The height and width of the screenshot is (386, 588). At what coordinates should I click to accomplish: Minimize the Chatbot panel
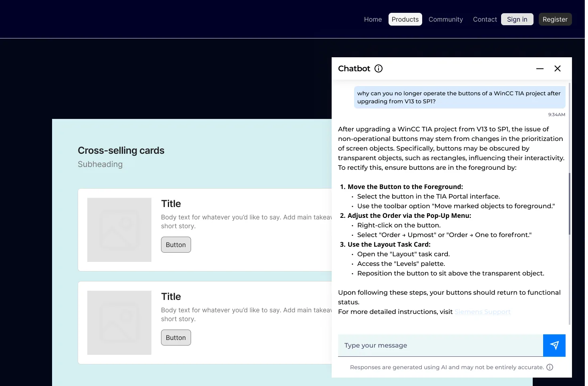[x=540, y=68]
